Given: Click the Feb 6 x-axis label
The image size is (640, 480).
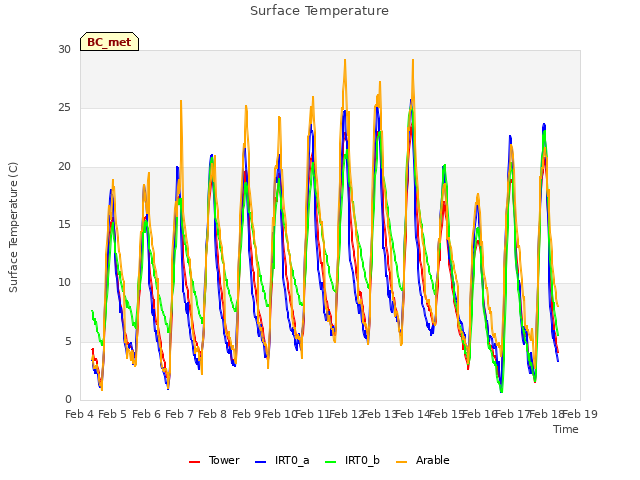Looking at the screenshot, I should [146, 414].
